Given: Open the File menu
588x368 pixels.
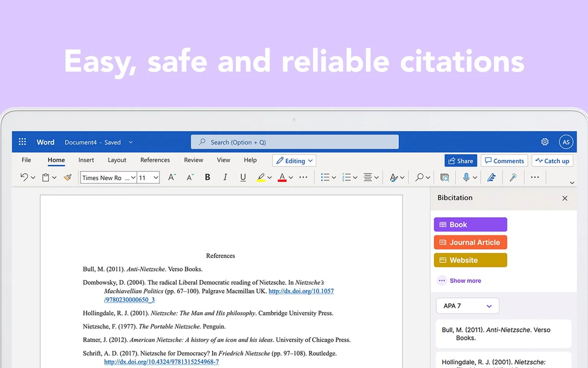Looking at the screenshot, I should pyautogui.click(x=26, y=160).
